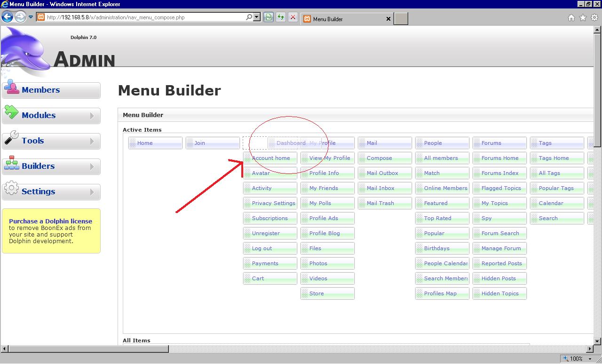Image resolution: width=602 pixels, height=364 pixels.
Task: Go to the browser Home icon
Action: tap(571, 18)
